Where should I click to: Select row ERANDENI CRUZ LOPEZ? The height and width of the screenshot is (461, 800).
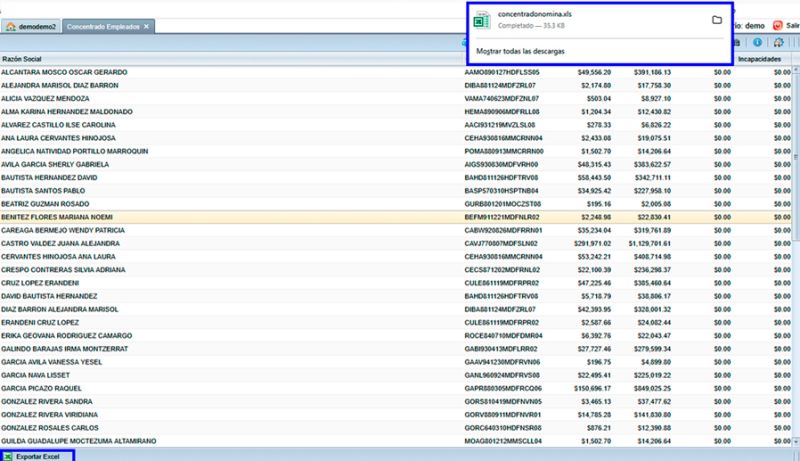coord(396,323)
